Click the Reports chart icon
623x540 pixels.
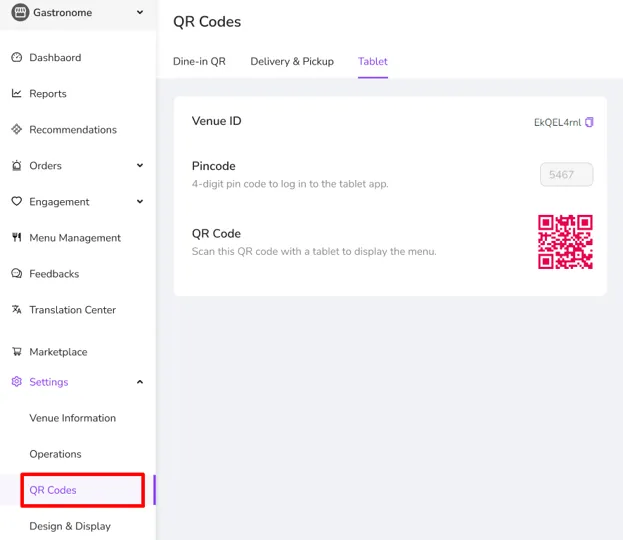(x=17, y=93)
